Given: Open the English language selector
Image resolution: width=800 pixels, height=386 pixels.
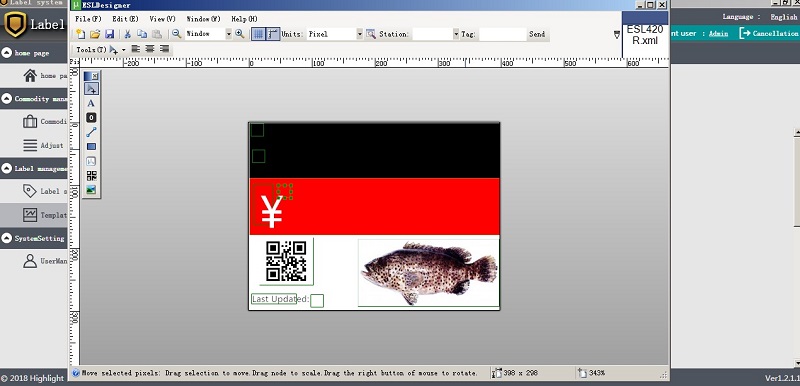Looking at the screenshot, I should coord(783,17).
